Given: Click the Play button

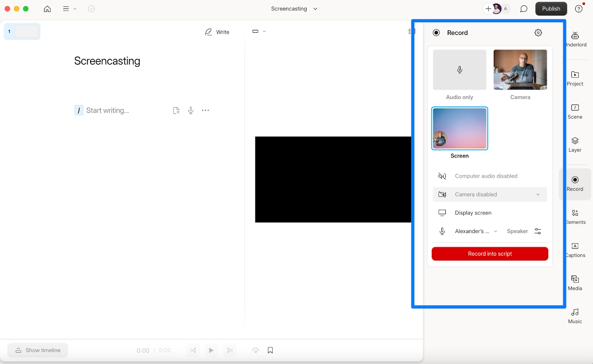Looking at the screenshot, I should [x=211, y=350].
